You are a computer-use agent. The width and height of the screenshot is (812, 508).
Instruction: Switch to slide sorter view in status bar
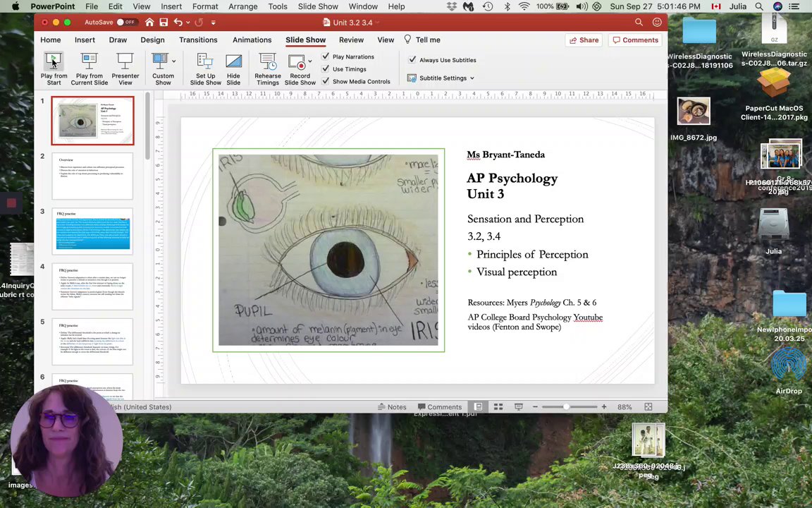tap(498, 407)
